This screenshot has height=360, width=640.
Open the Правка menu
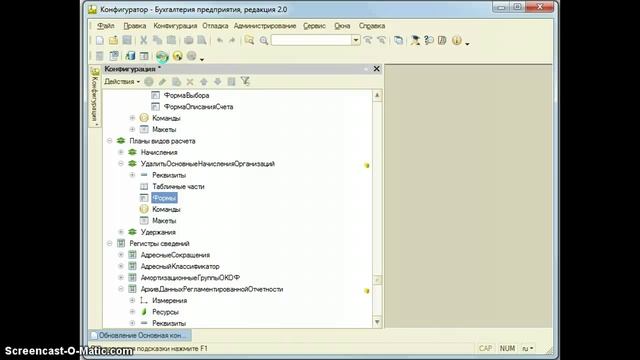point(135,26)
